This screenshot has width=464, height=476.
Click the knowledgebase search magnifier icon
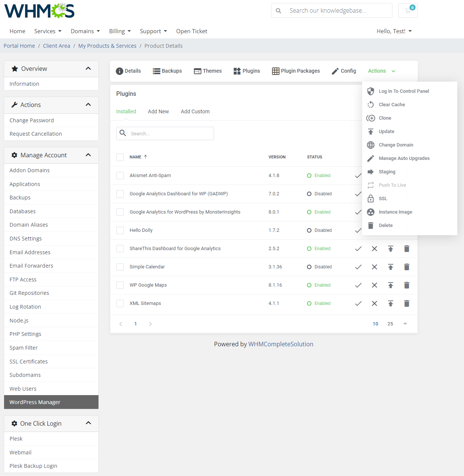(278, 11)
